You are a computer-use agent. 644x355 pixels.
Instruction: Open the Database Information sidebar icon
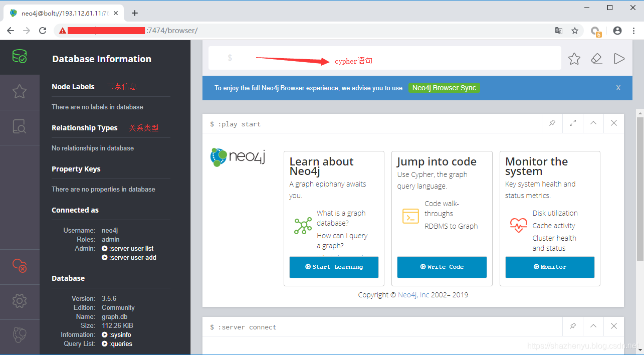tap(20, 56)
